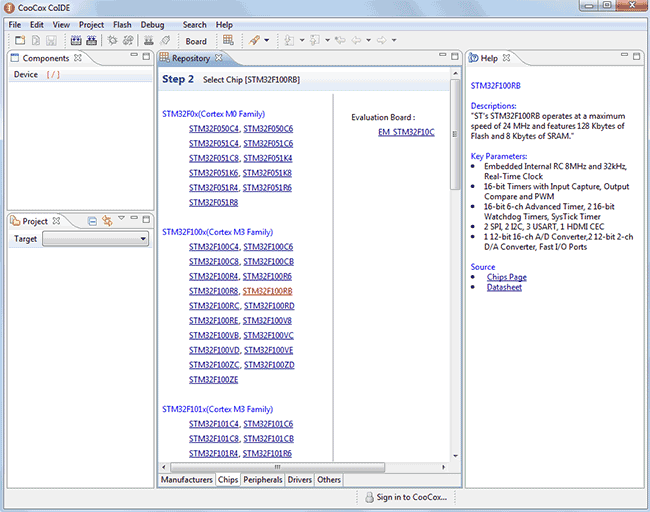Open the Edit menu

(36, 24)
